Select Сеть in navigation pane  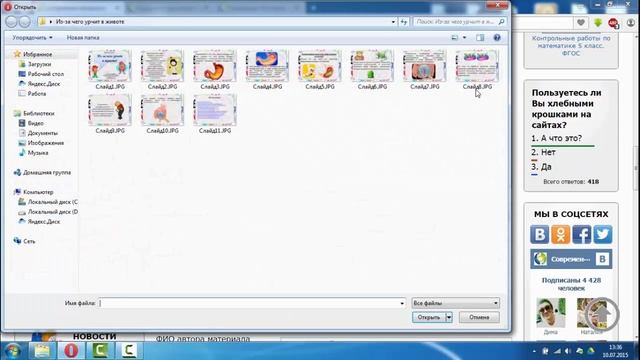pyautogui.click(x=29, y=241)
